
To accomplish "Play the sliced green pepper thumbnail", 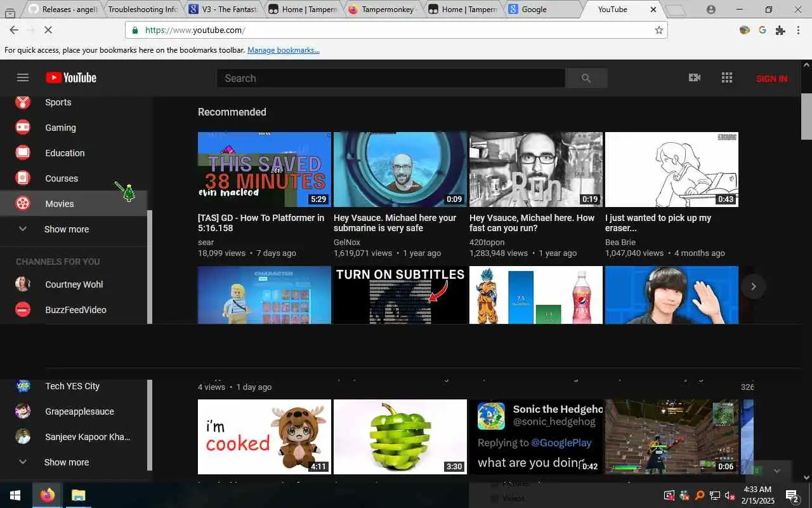I will [400, 437].
